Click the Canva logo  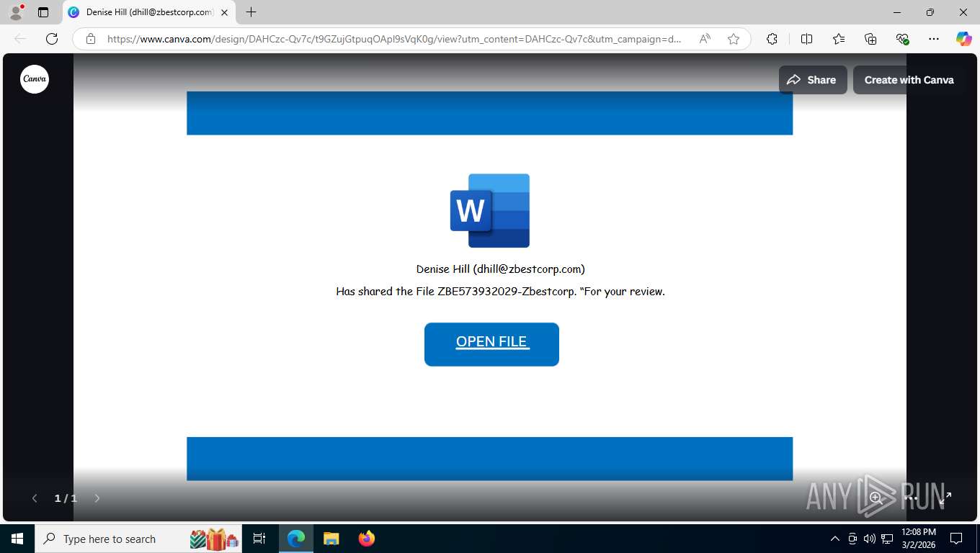(35, 79)
